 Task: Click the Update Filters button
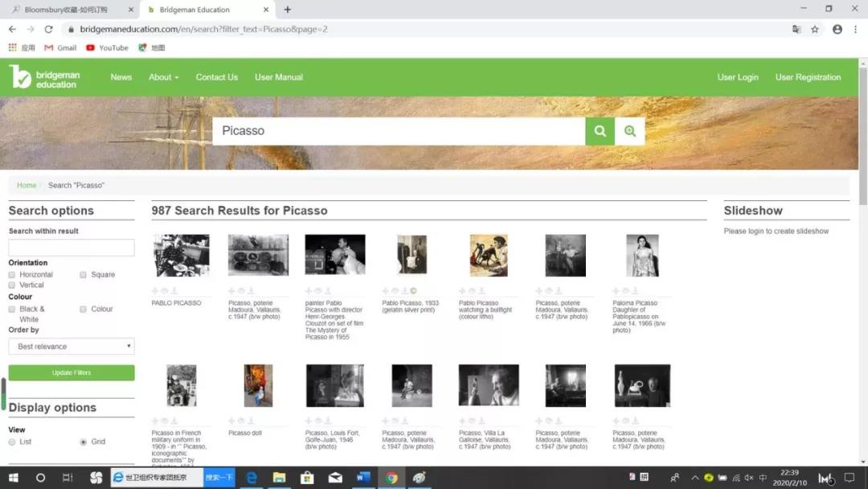[x=72, y=372]
